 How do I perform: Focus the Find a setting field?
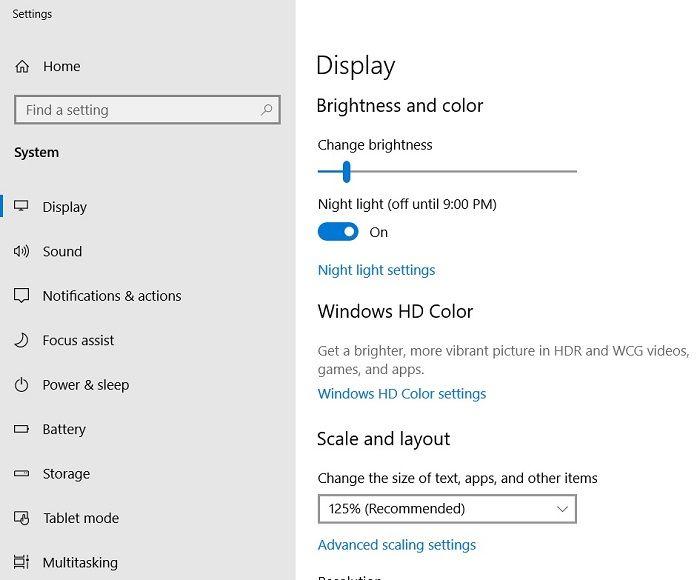point(147,109)
